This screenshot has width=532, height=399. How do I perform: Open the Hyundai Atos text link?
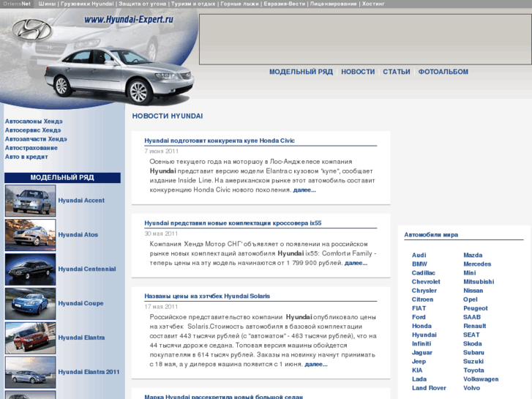(78, 235)
